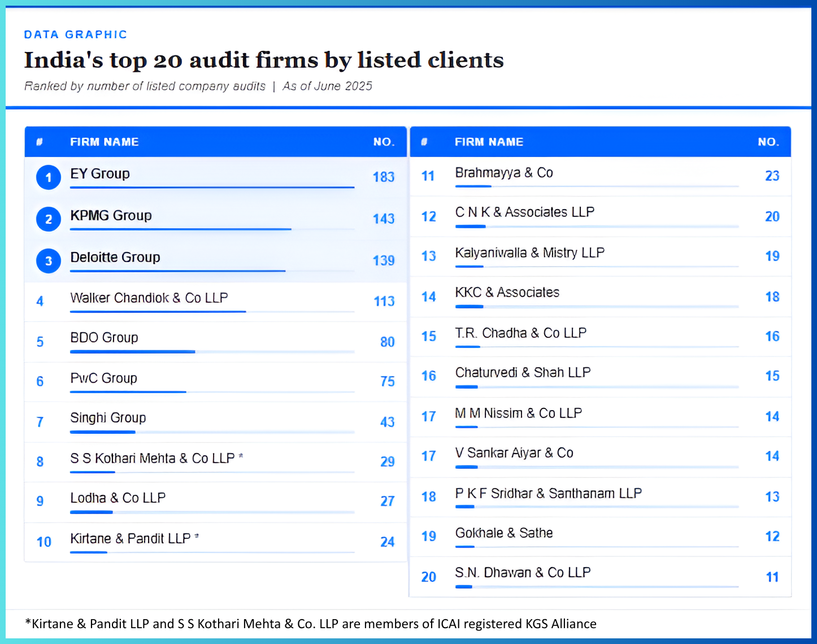817x644 pixels.
Task: Click S S Kothari Mehta & Co LLP
Action: tap(153, 458)
